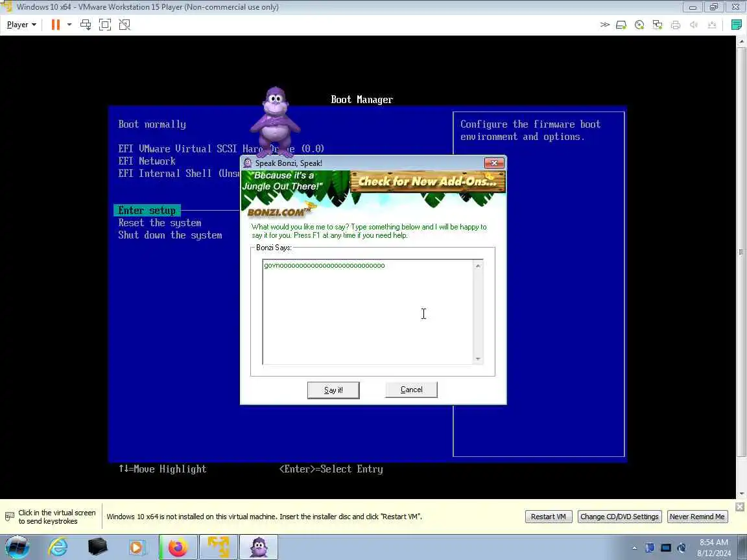
Task: Click the hard disk device icon
Action: tap(621, 25)
